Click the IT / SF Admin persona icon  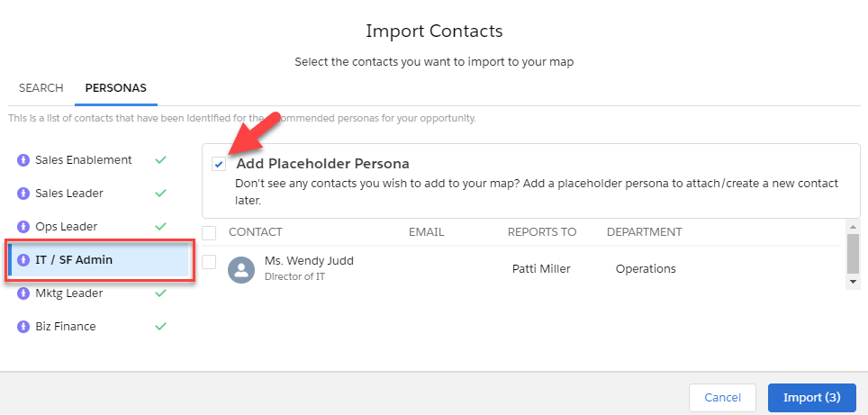tap(23, 259)
